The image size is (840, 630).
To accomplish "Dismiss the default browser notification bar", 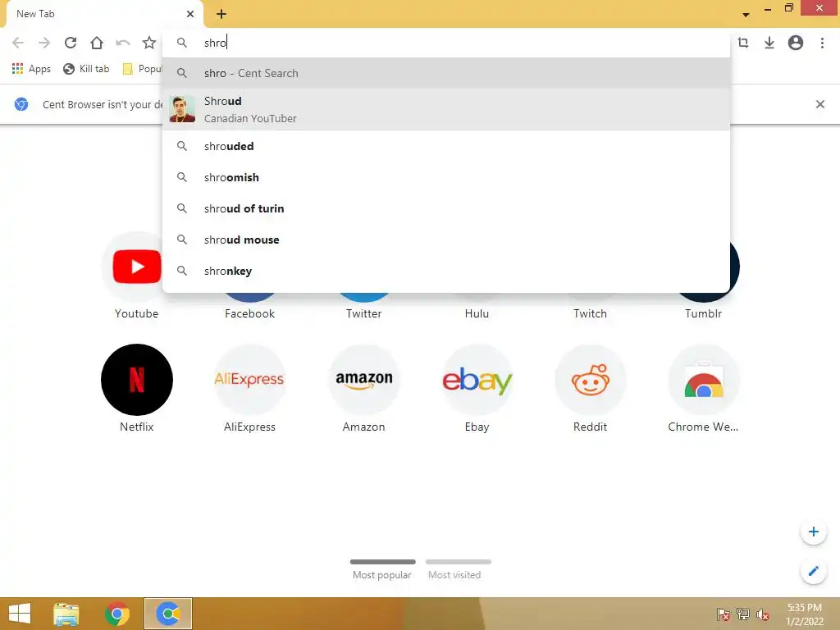I will 819,104.
